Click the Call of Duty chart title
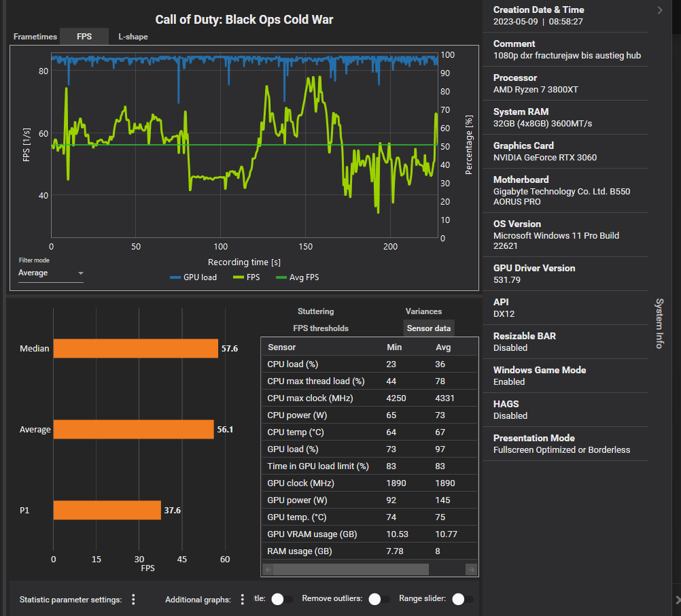 [244, 20]
